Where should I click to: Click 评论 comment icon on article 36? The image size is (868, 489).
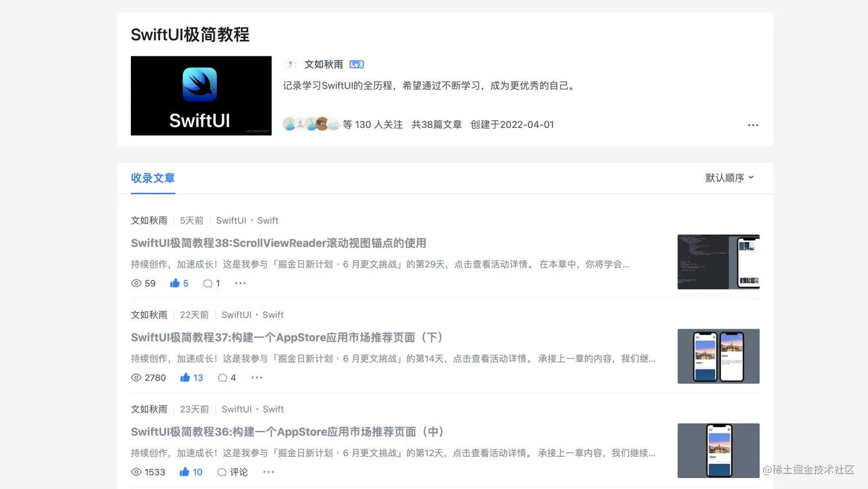click(x=232, y=472)
